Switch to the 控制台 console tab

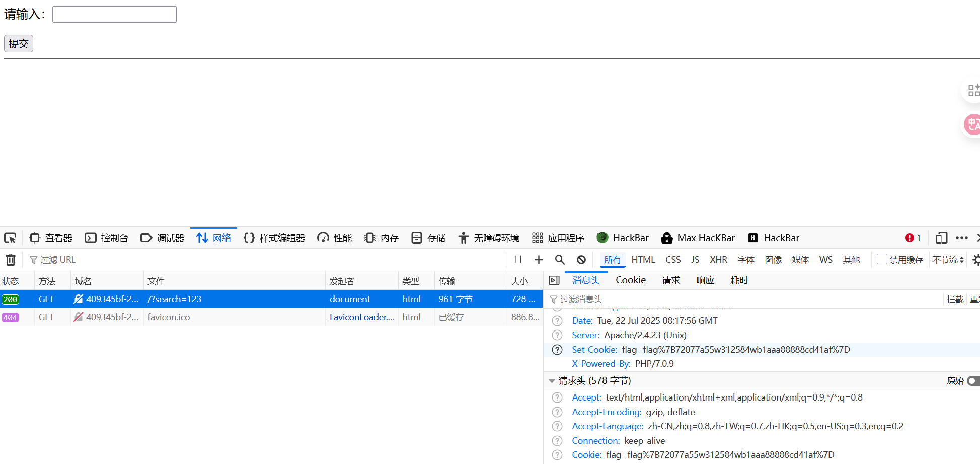pyautogui.click(x=107, y=238)
